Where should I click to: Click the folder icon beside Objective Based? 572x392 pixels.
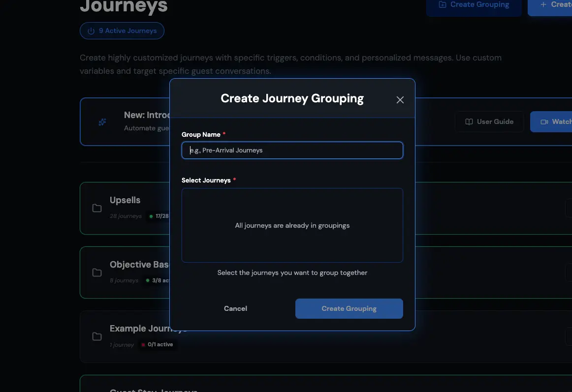(96, 272)
